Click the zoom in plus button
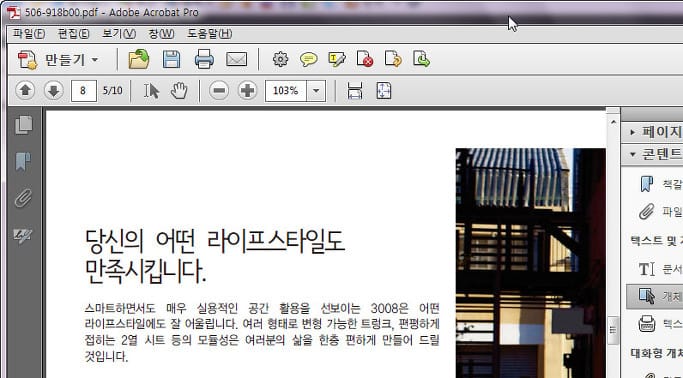 (x=247, y=91)
